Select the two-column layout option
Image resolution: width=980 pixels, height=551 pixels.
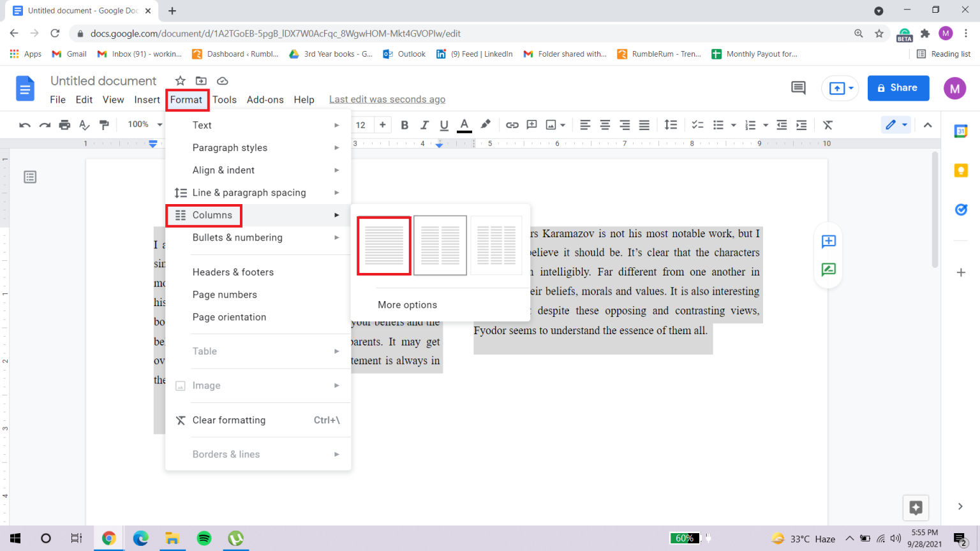[440, 246]
